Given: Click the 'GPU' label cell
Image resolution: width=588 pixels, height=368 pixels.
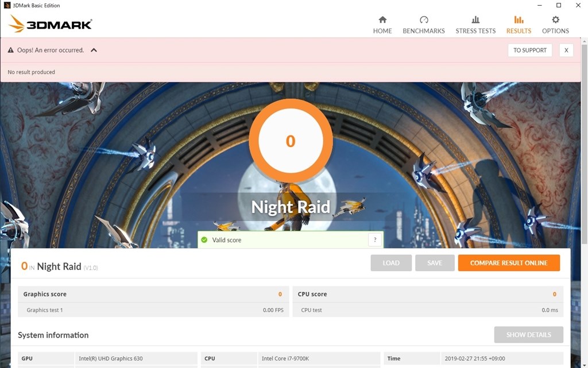Looking at the screenshot, I should point(46,358).
